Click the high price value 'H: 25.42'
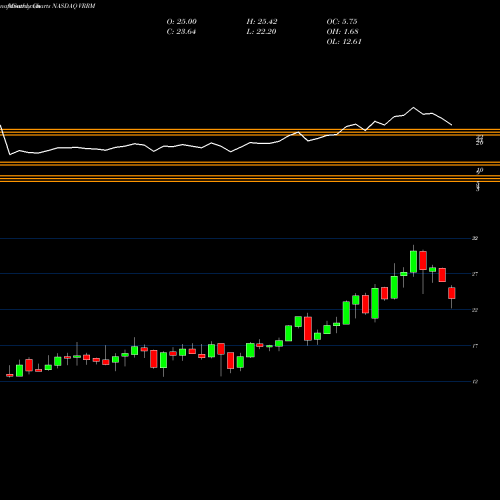The image size is (500, 500). pos(262,22)
